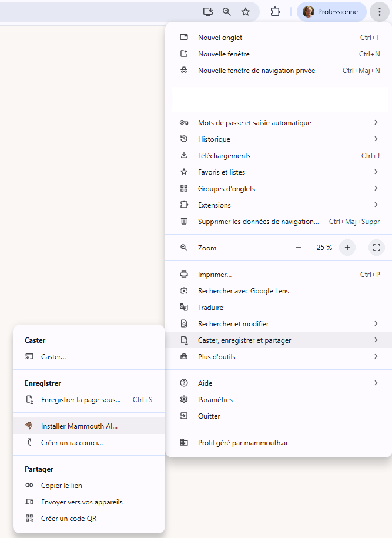
Task: Open the Extensions puzzle icon in toolbar
Action: (275, 12)
